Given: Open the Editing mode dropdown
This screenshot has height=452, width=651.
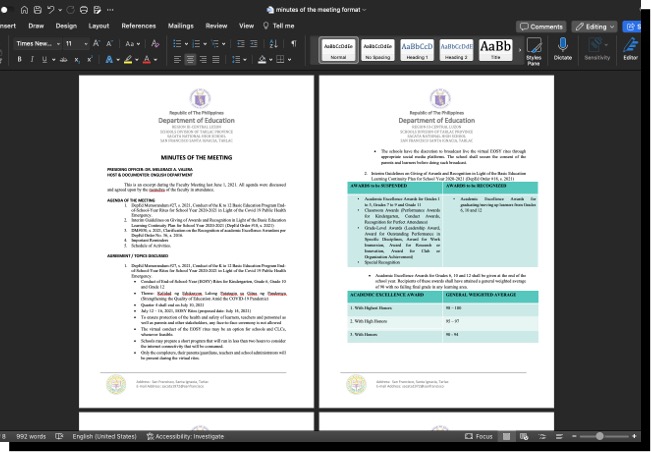Looking at the screenshot, I should click(594, 27).
